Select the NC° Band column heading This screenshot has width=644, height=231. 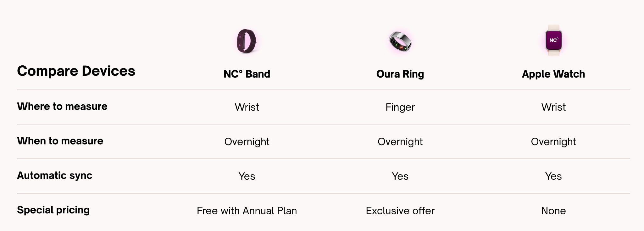(x=247, y=74)
